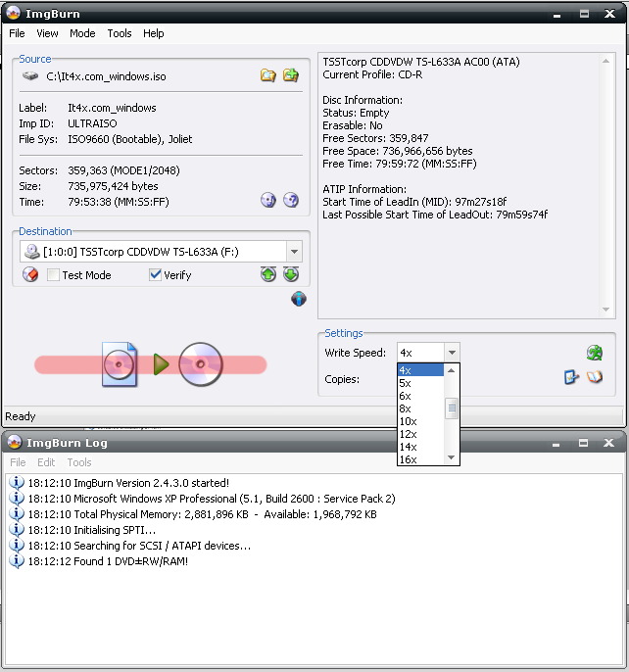629x672 pixels.
Task: Click the disc info panel scroll-down arrow
Action: [x=605, y=310]
